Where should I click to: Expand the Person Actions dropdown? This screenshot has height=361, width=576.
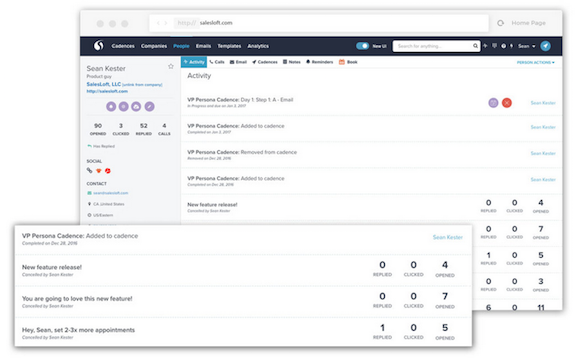click(x=536, y=62)
